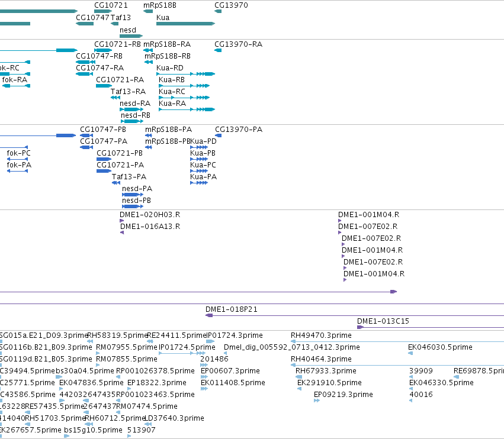The width and height of the screenshot is (504, 439).
Task: Click EST EP00607.3prime label
Action: pos(230,371)
